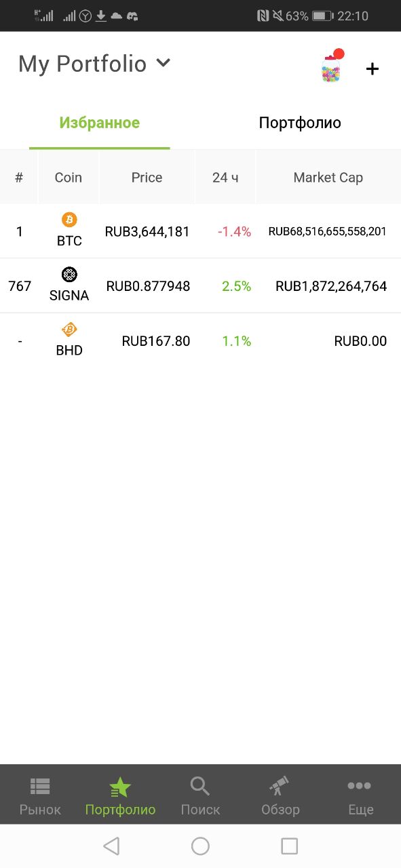The width and height of the screenshot is (401, 868).
Task: Tap the plus icon to add coin
Action: click(373, 68)
